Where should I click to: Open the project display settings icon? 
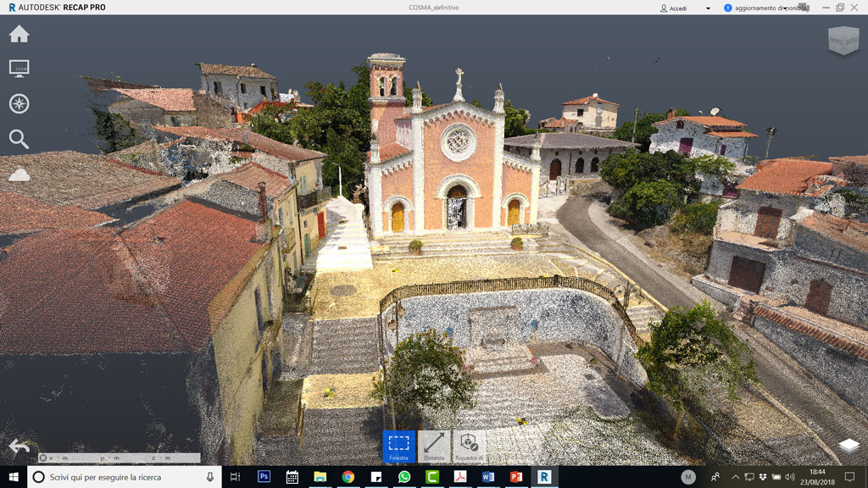click(x=18, y=68)
